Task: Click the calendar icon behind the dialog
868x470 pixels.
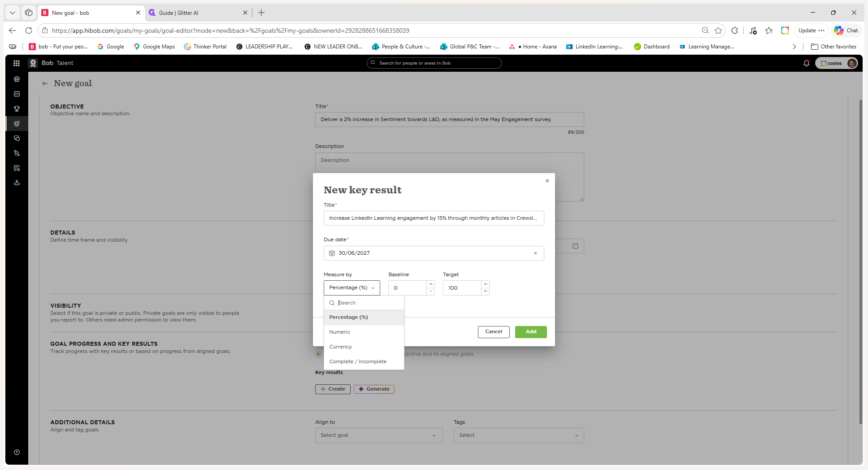Action: click(575, 246)
